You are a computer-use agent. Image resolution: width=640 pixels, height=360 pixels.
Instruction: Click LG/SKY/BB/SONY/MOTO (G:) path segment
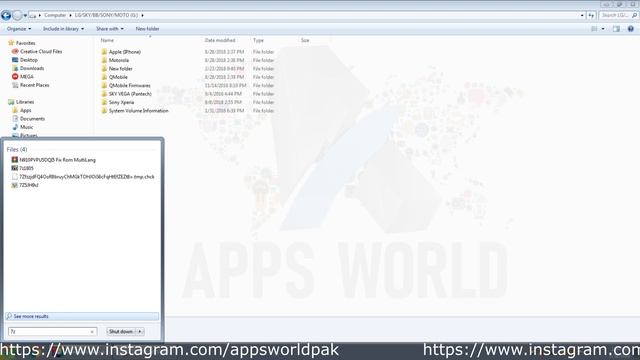click(106, 15)
